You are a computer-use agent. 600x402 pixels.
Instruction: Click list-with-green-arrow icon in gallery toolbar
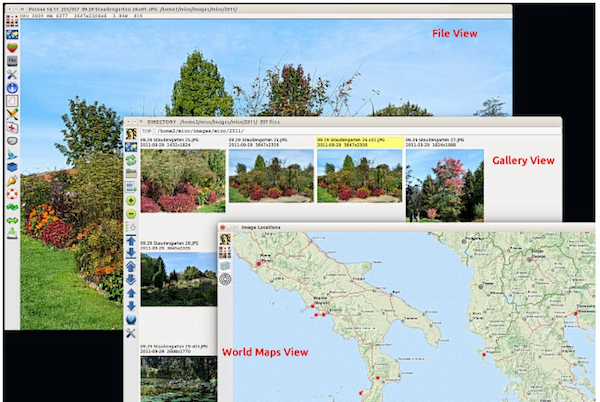coord(131,187)
